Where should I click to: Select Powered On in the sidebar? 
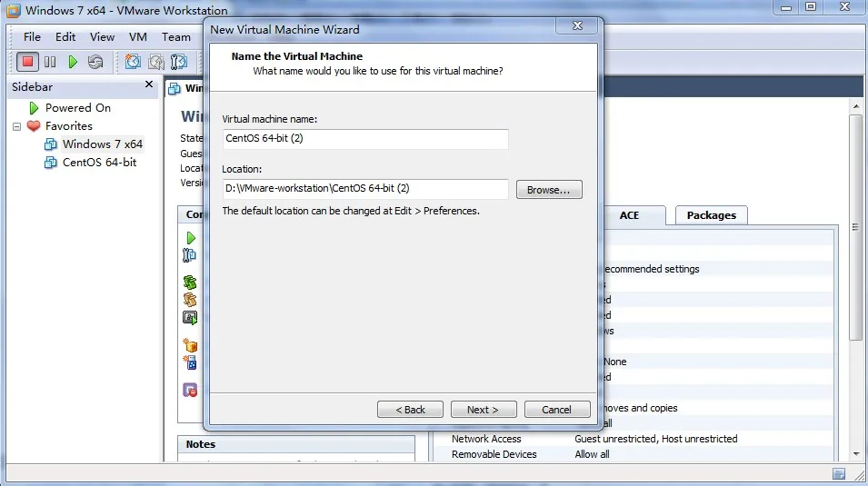[78, 108]
